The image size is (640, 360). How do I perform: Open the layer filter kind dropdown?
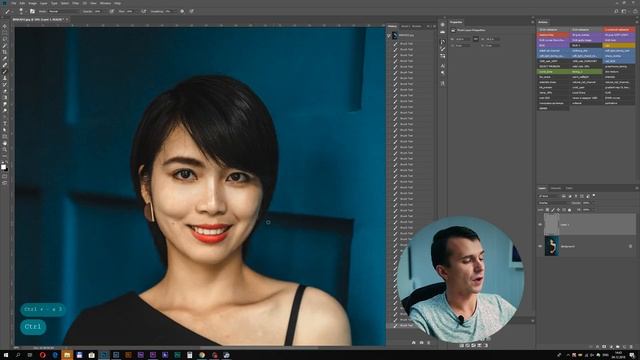coord(548,196)
